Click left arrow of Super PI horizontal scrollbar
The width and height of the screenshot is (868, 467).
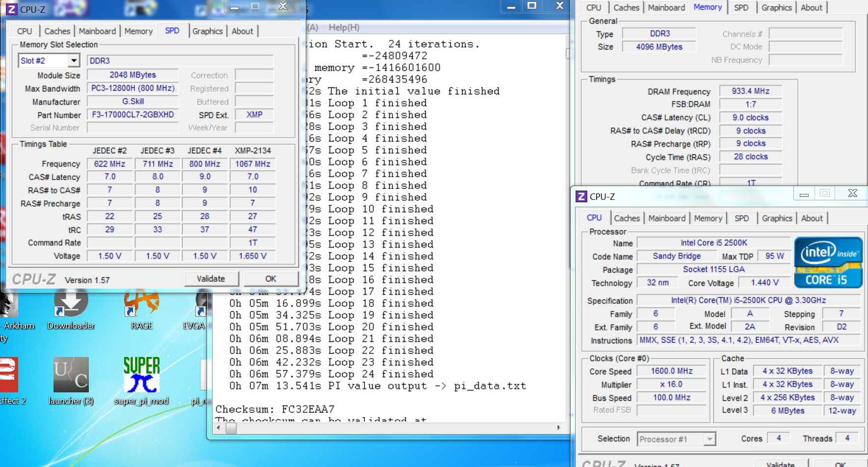point(219,428)
